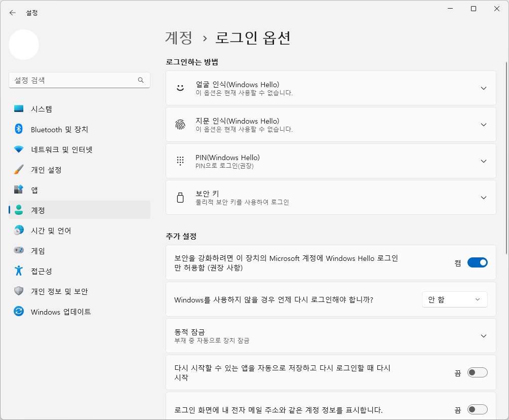Click the 앱 icon in sidebar

click(x=19, y=189)
